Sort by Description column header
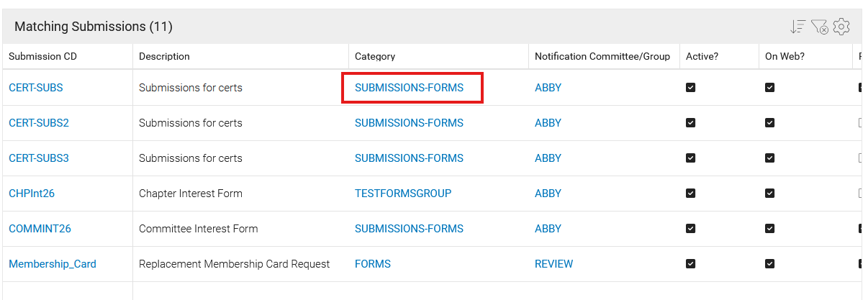868x300 pixels. tap(164, 56)
